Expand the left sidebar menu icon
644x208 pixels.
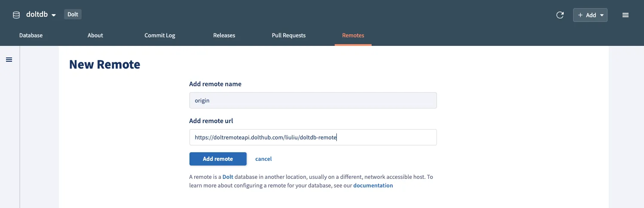[x=9, y=60]
